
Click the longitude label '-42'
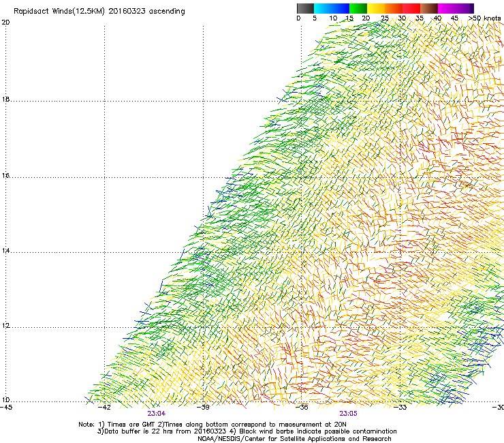point(104,408)
